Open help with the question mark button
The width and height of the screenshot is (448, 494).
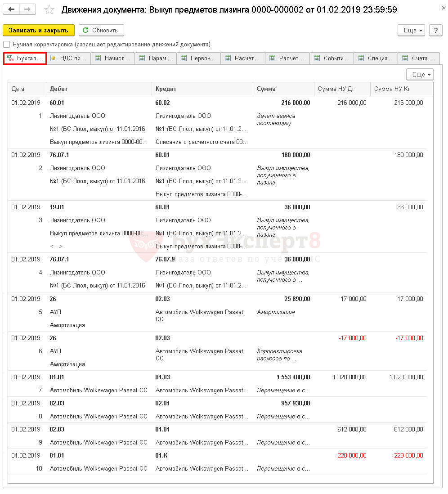(435, 30)
